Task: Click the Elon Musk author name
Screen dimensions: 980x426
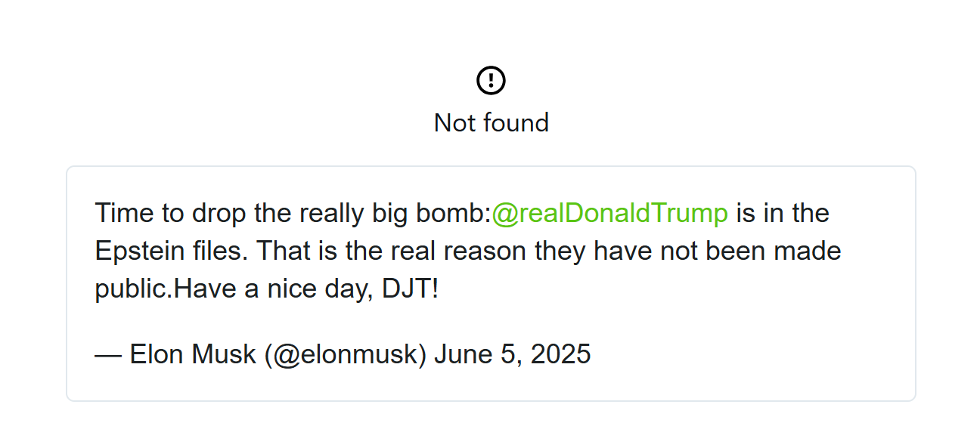Action: tap(193, 353)
